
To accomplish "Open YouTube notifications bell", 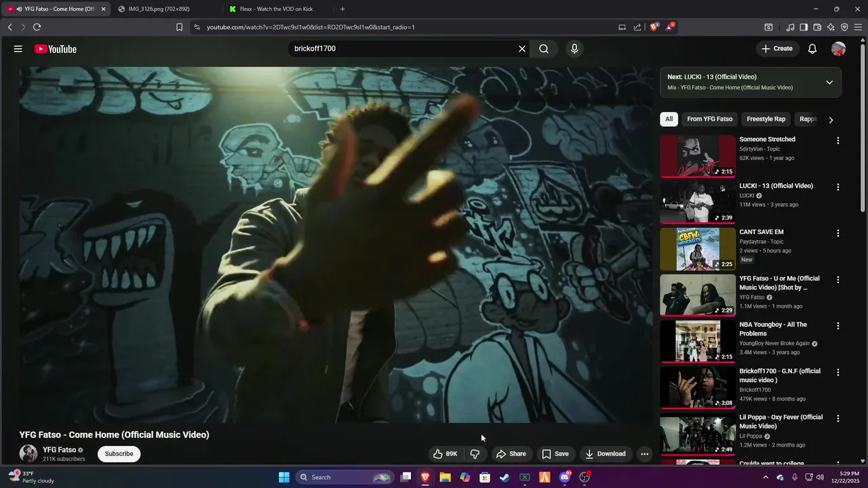I will tap(812, 49).
